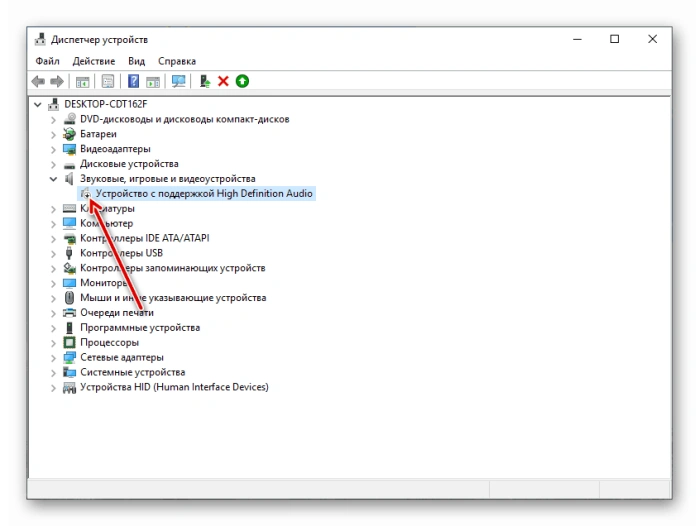Select the Контроллеры IDE ATA/ATAPI label
This screenshot has height=526, width=699.
[x=145, y=238]
